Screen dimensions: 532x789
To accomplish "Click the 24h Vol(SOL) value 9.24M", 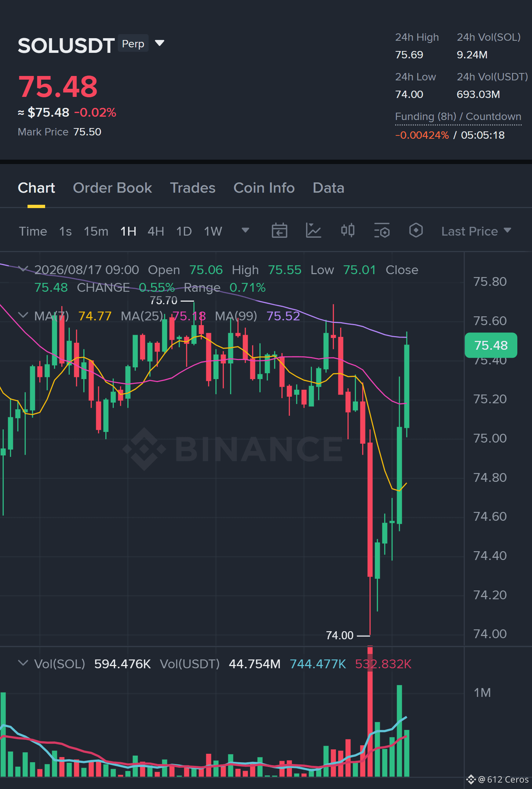I will pyautogui.click(x=472, y=55).
